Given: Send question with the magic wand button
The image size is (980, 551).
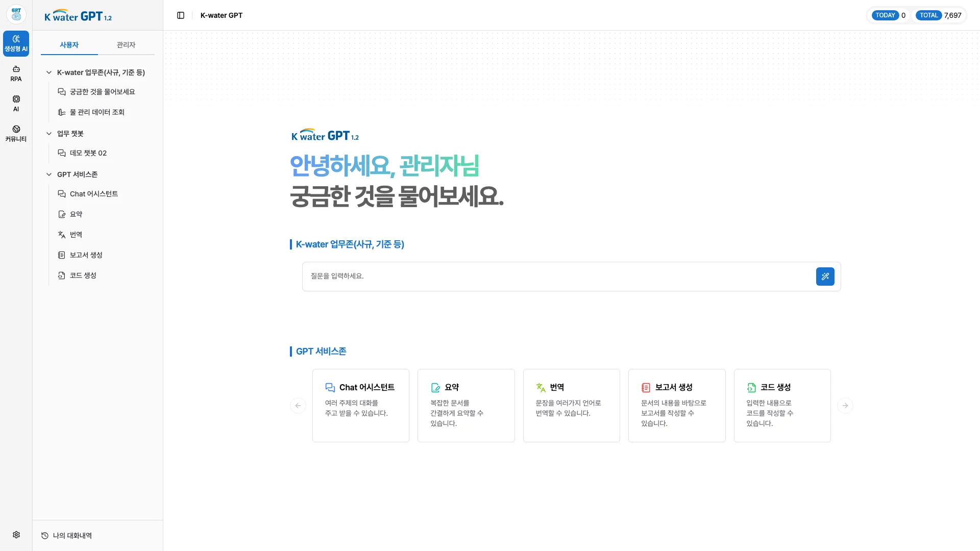Looking at the screenshot, I should pos(825,277).
